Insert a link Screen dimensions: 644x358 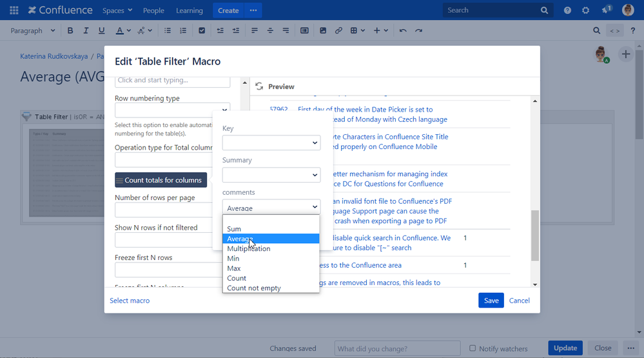[x=338, y=30]
